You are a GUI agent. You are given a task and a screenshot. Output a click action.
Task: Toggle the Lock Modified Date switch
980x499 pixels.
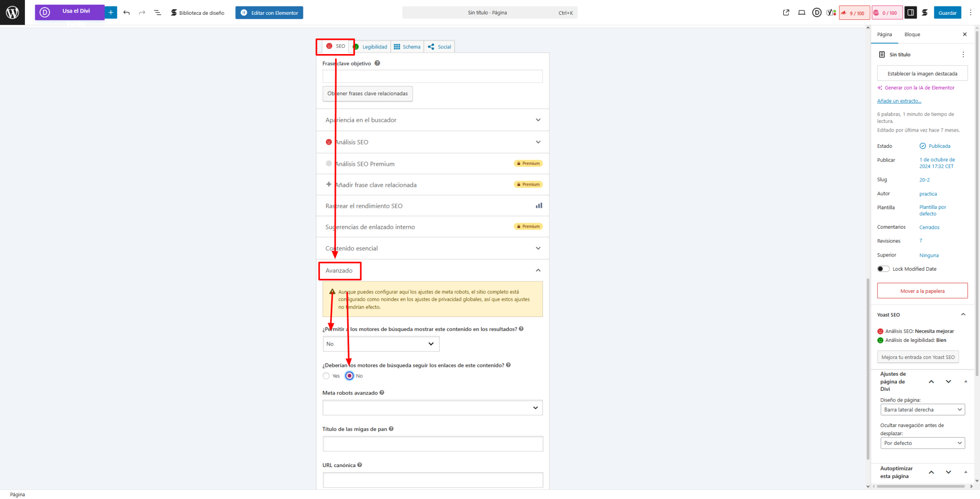883,269
